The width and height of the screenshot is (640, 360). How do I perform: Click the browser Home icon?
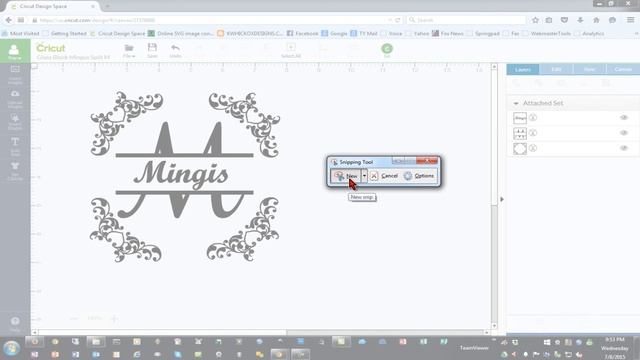[x=596, y=20]
